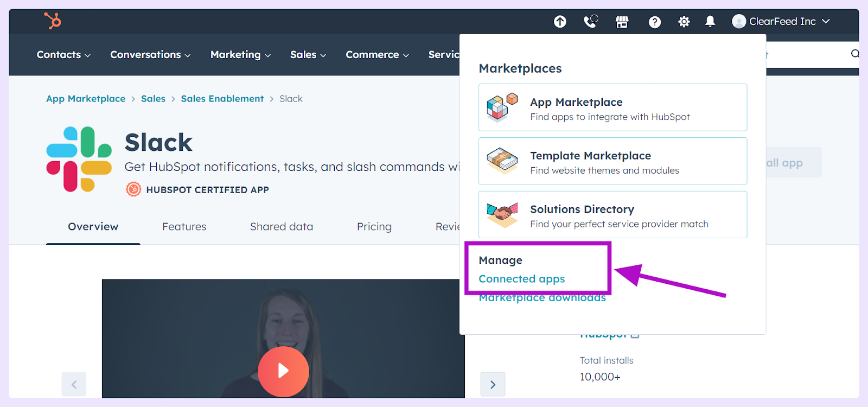Click the HubSpot sprocket logo
The width and height of the screenshot is (868, 407).
(53, 21)
